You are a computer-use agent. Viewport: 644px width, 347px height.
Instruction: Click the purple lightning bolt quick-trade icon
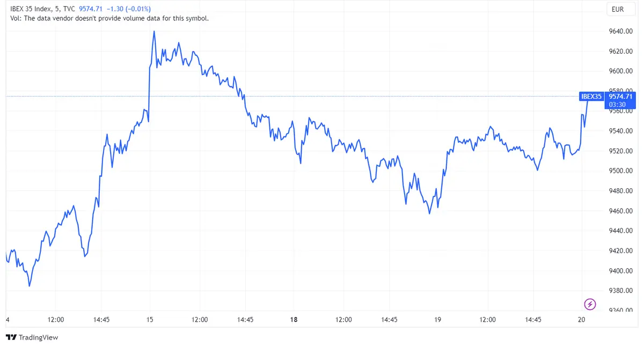coord(589,304)
